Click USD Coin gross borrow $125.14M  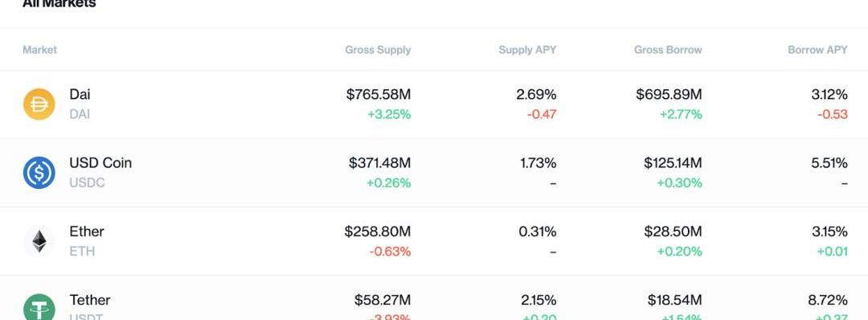click(x=673, y=163)
